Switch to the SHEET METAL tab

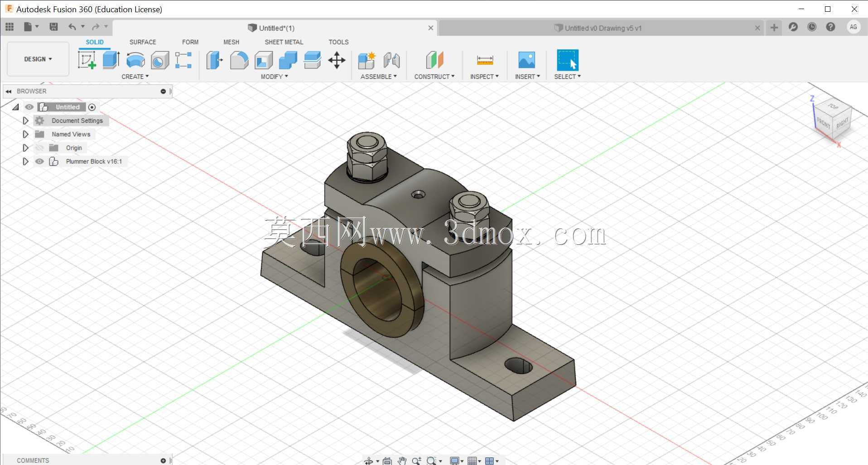[284, 42]
